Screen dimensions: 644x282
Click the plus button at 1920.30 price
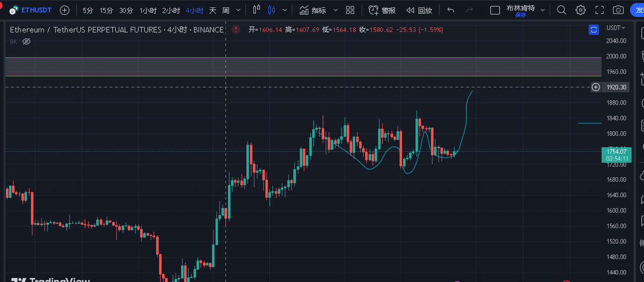pyautogui.click(x=596, y=87)
